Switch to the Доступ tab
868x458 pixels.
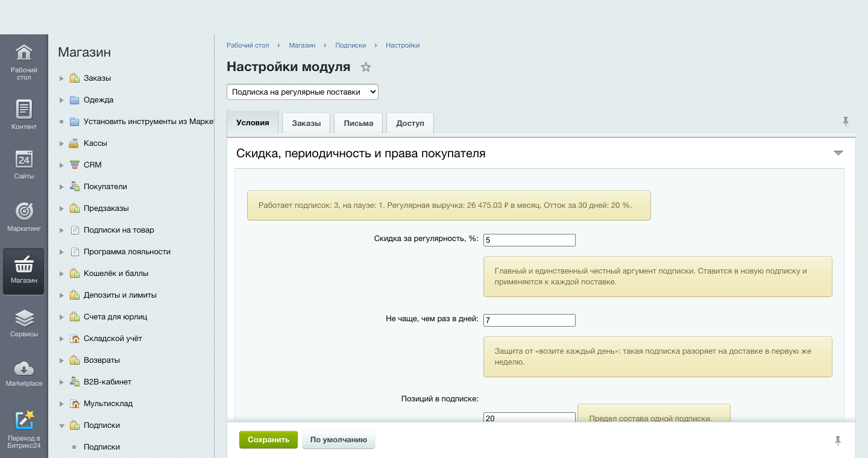tap(410, 123)
